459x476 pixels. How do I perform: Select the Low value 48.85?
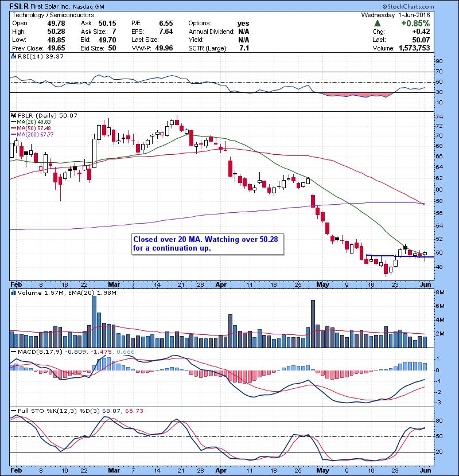tap(56, 40)
